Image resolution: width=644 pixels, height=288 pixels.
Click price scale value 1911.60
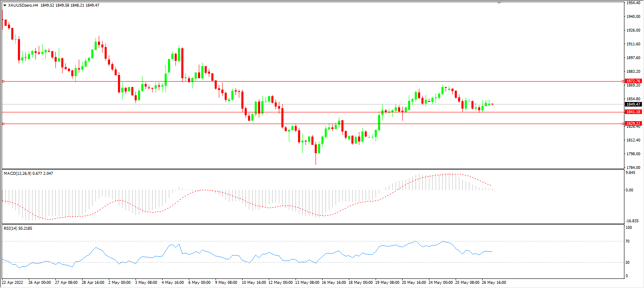[x=633, y=44]
